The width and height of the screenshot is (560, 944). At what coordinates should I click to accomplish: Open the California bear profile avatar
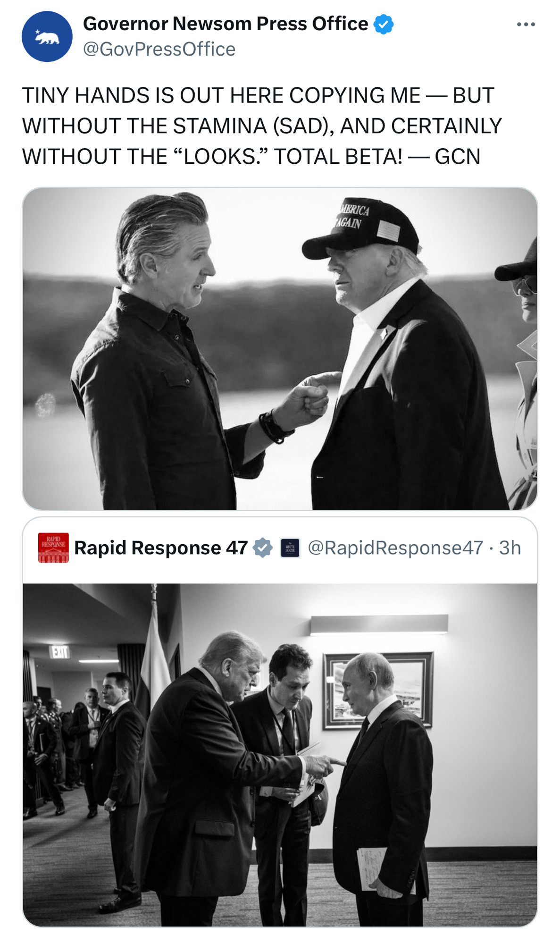point(47,36)
